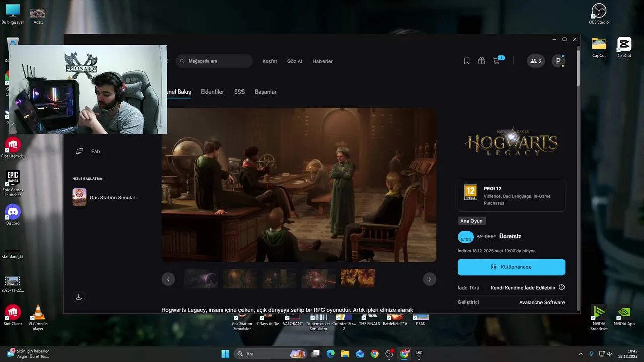644x362 pixels.
Task: Open VLC media player shortcut
Action: pyautogui.click(x=38, y=318)
